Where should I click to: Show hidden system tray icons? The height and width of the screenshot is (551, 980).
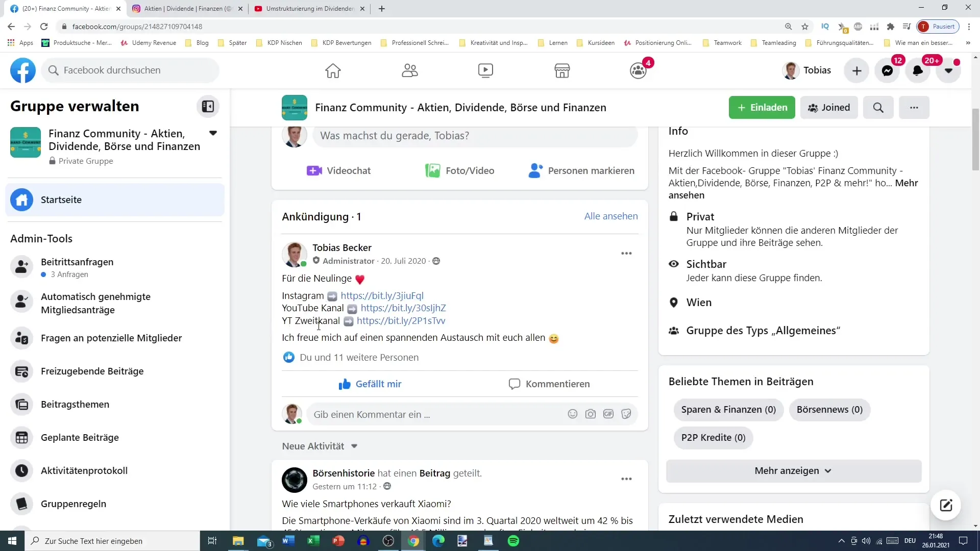pyautogui.click(x=841, y=541)
